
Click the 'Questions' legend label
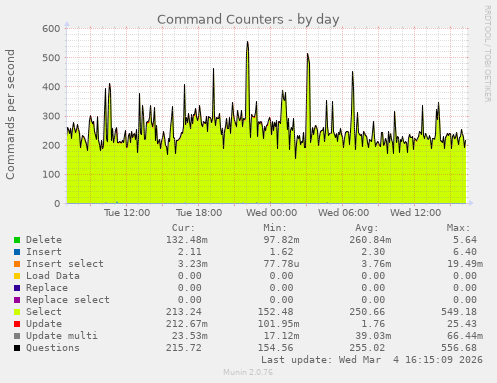tap(53, 348)
